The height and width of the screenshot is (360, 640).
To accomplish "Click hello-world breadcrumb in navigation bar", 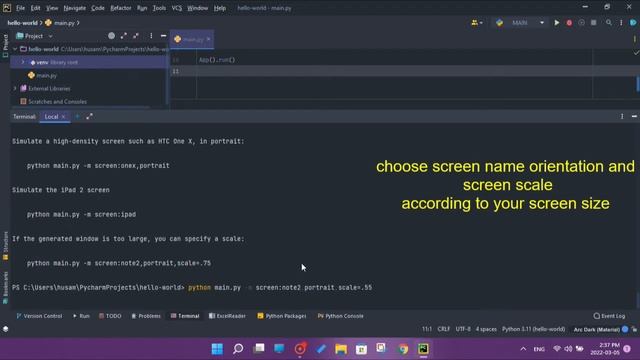I will [x=22, y=23].
